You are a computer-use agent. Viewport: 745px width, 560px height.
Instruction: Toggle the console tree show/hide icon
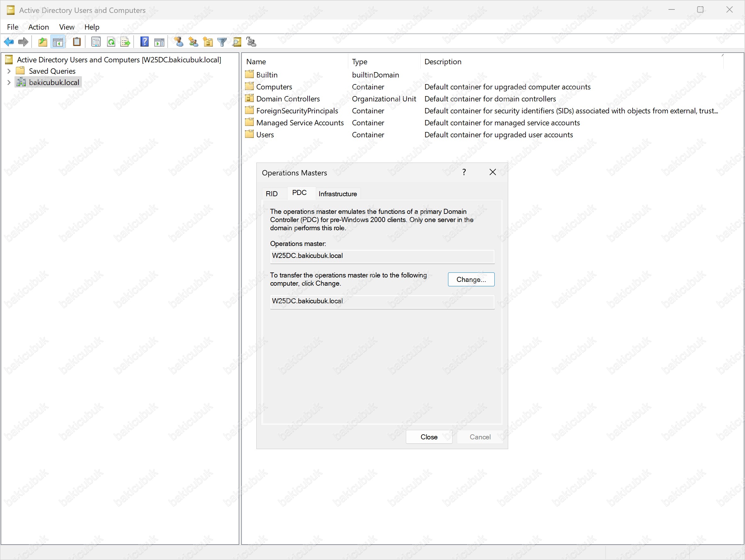pyautogui.click(x=58, y=42)
